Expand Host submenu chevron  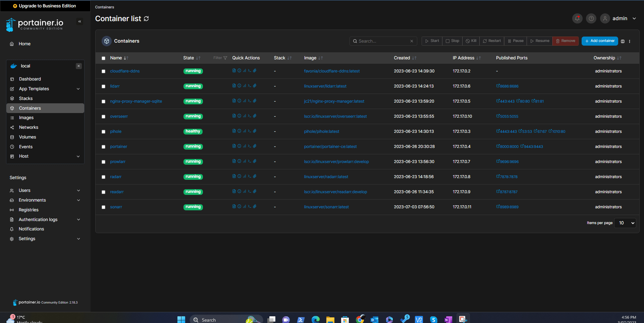[x=78, y=156]
